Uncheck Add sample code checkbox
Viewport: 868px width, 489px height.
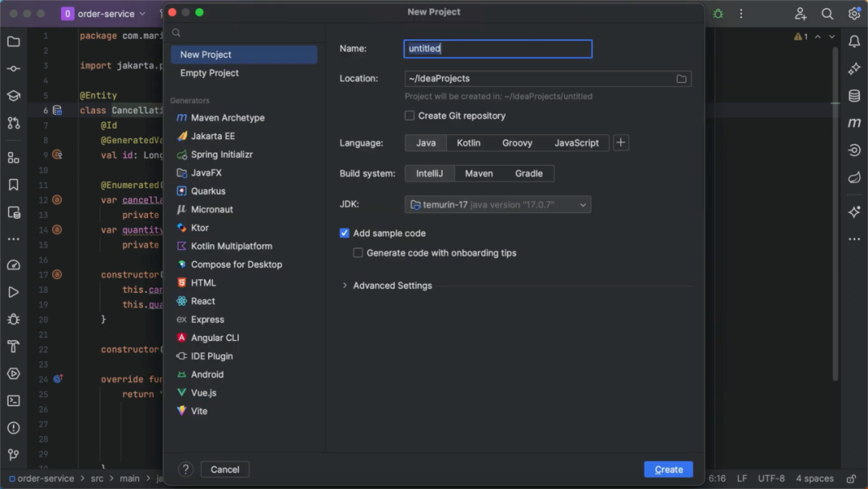[x=344, y=233]
